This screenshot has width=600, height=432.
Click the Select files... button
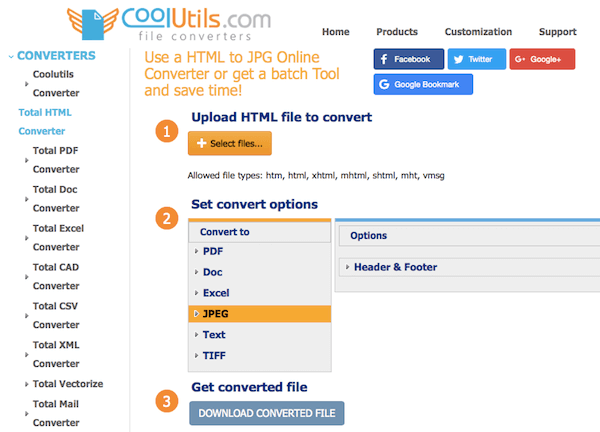230,143
